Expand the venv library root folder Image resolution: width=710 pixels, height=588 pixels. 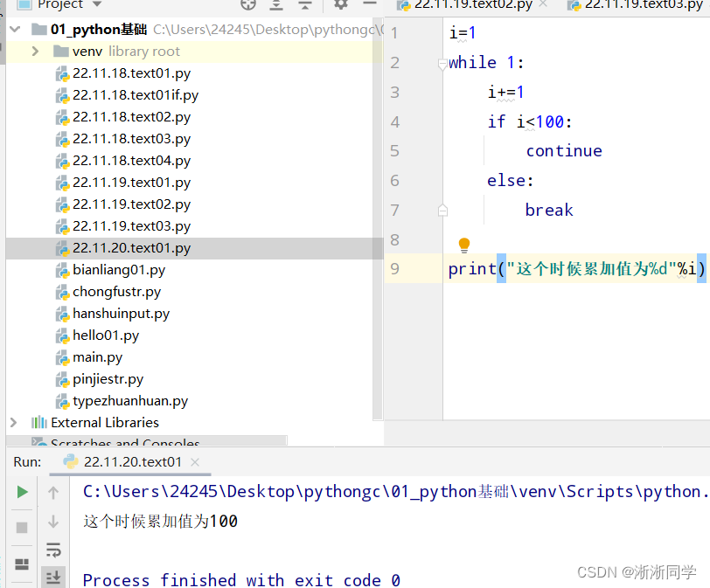tap(35, 51)
